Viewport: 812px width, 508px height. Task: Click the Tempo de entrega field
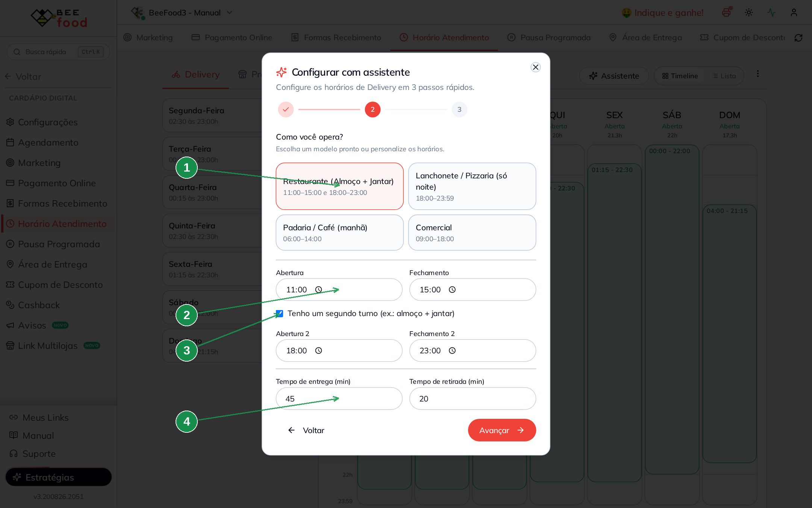click(x=339, y=398)
